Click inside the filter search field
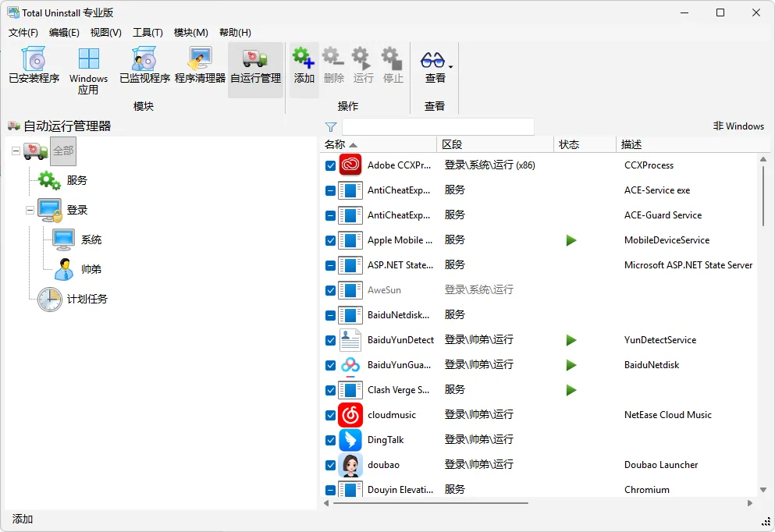The height and width of the screenshot is (532, 775). click(438, 127)
